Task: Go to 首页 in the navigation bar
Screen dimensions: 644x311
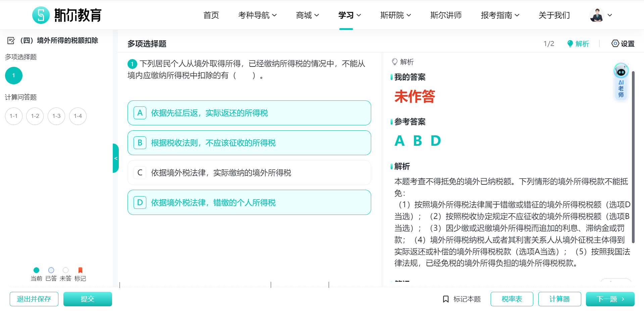Action: pyautogui.click(x=211, y=15)
